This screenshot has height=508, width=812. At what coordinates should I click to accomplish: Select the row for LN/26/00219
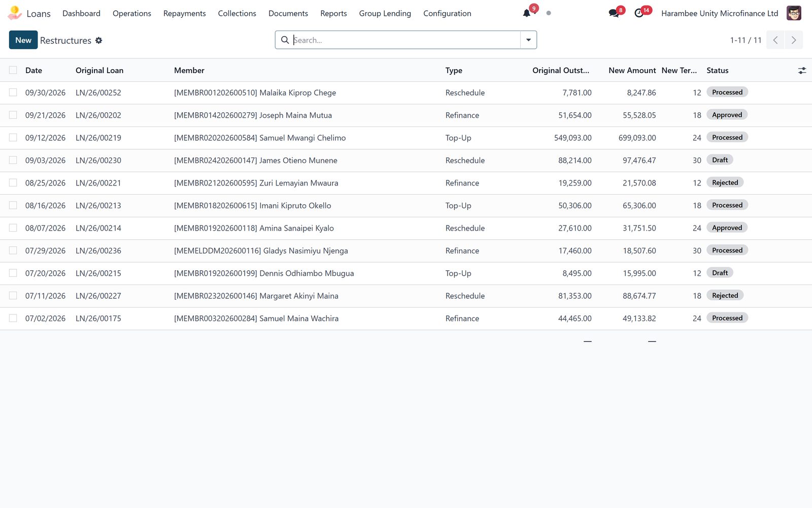[x=13, y=138]
